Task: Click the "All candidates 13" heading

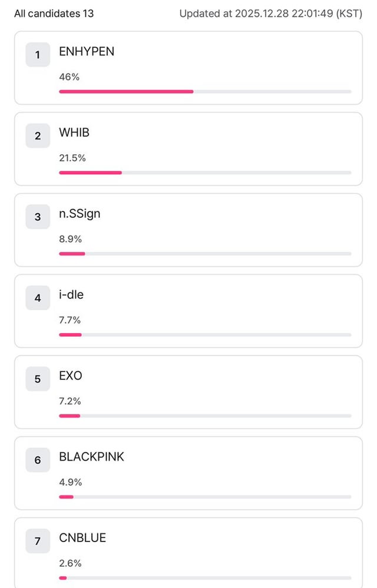Action: click(x=54, y=14)
